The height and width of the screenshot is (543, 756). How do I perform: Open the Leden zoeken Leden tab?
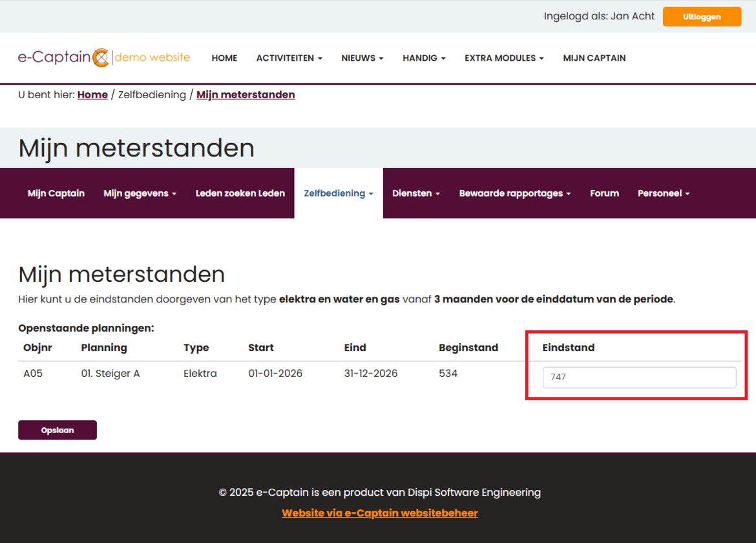(240, 193)
